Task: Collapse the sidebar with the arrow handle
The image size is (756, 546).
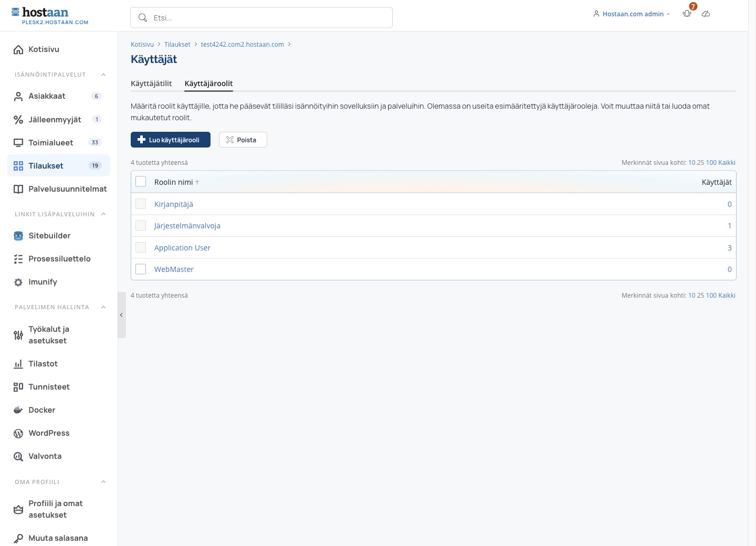Action: tap(121, 315)
